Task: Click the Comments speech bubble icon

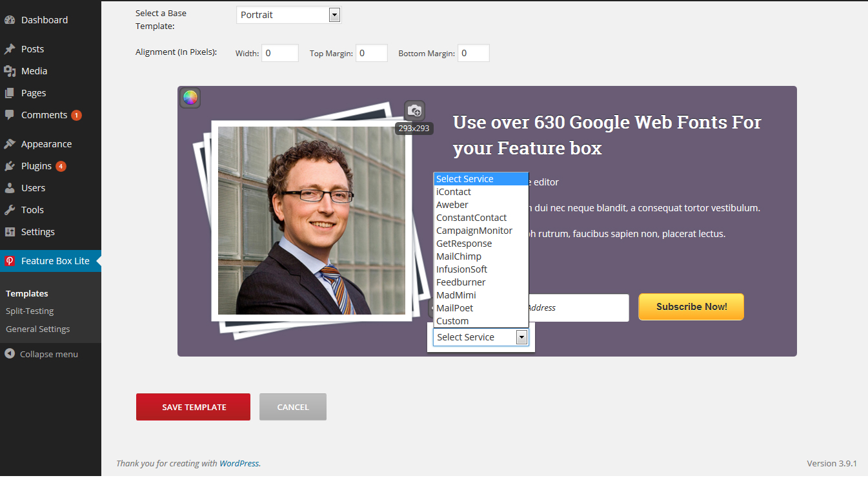Action: click(10, 115)
